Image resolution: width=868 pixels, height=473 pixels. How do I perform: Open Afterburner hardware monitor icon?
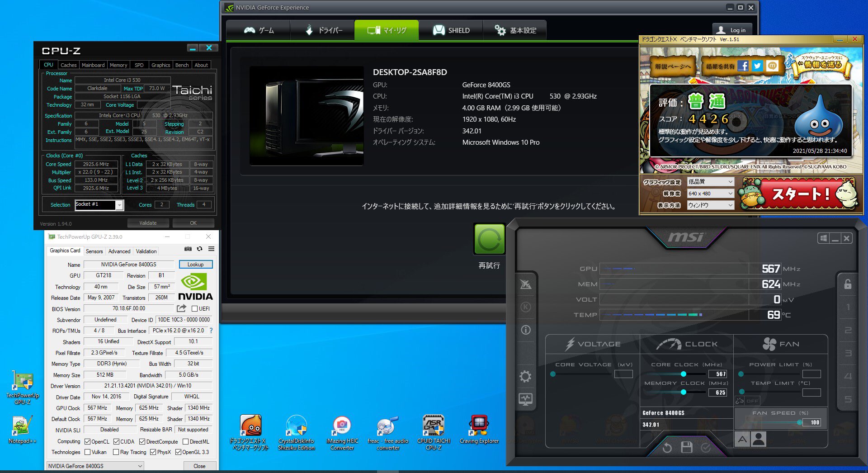pos(525,399)
